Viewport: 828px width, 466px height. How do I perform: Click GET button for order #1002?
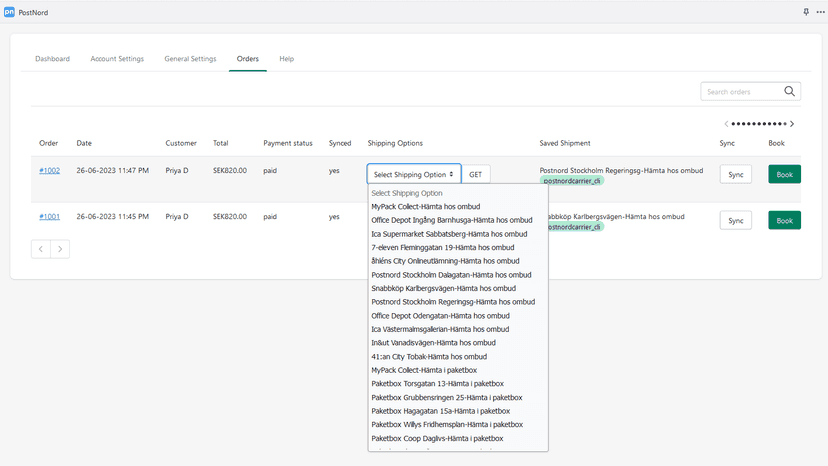(475, 174)
